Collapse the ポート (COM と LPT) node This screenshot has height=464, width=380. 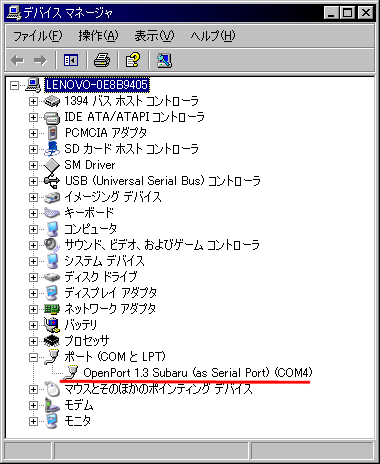[x=33, y=357]
